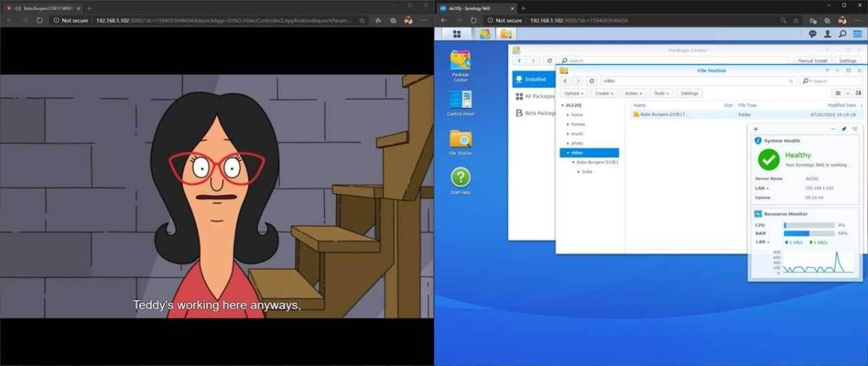Screen dimensions: 868x366
Task: Open DSM Help desktop shortcut
Action: (x=460, y=181)
